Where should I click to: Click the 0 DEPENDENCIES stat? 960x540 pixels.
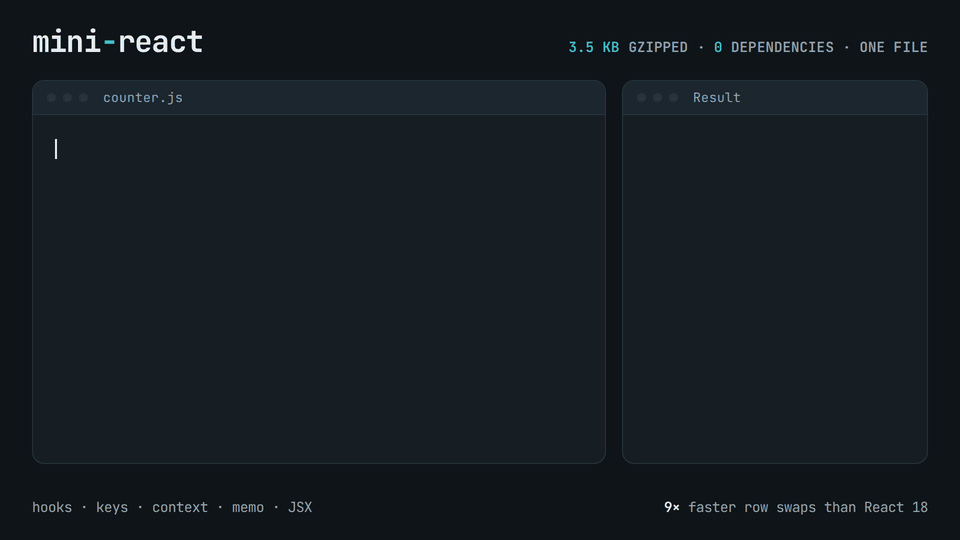[x=773, y=47]
